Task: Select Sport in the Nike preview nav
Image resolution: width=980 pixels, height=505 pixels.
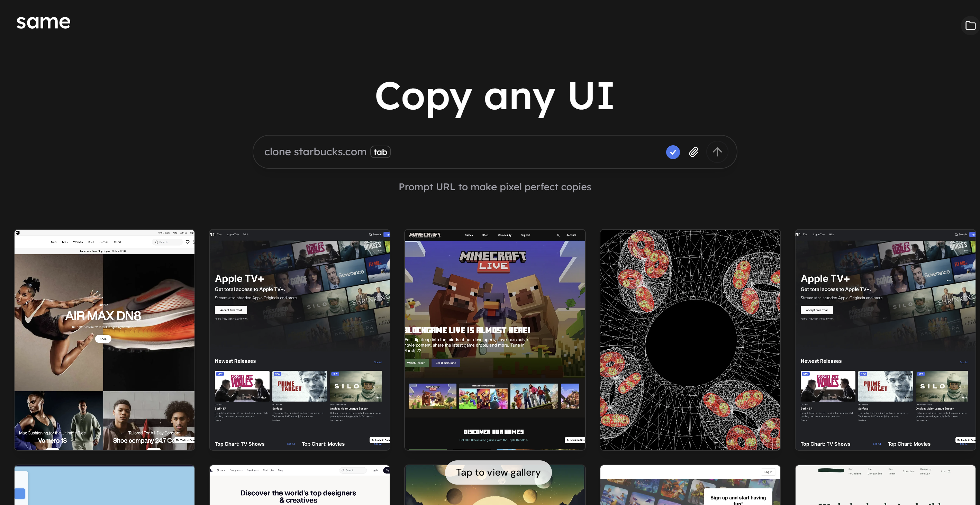Action: point(118,242)
